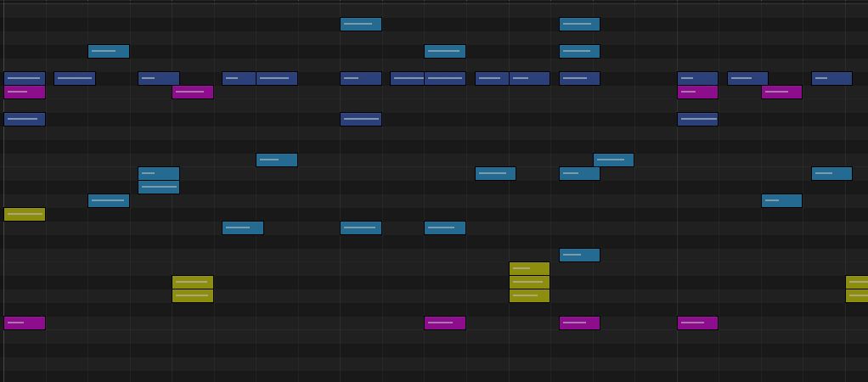Click top note of three-note olive stack

[529, 268]
